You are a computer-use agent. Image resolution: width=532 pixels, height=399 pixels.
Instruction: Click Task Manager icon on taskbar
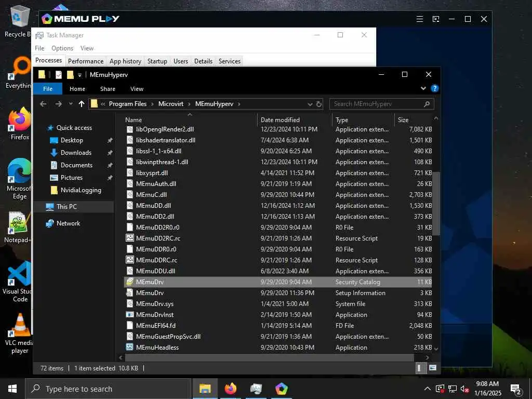256,389
